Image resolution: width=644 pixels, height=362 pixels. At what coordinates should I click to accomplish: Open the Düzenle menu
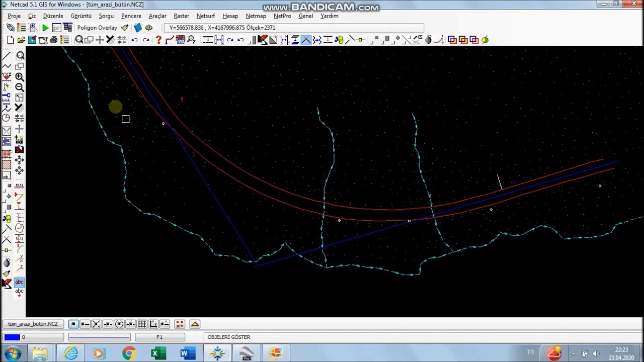coord(53,16)
